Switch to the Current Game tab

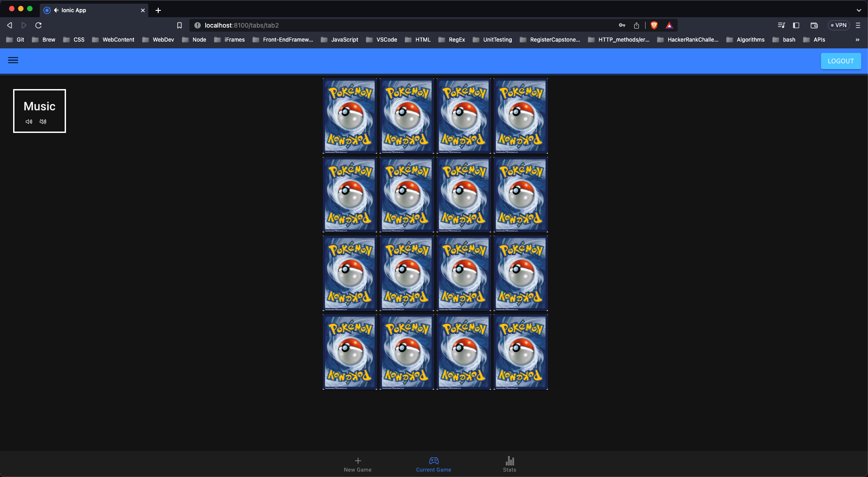point(434,464)
